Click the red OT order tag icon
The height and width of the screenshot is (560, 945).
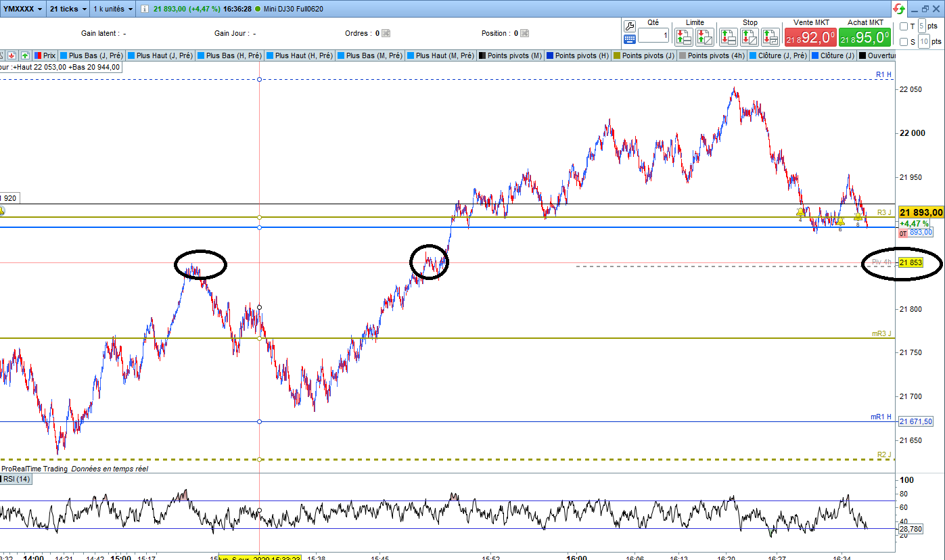coord(902,233)
